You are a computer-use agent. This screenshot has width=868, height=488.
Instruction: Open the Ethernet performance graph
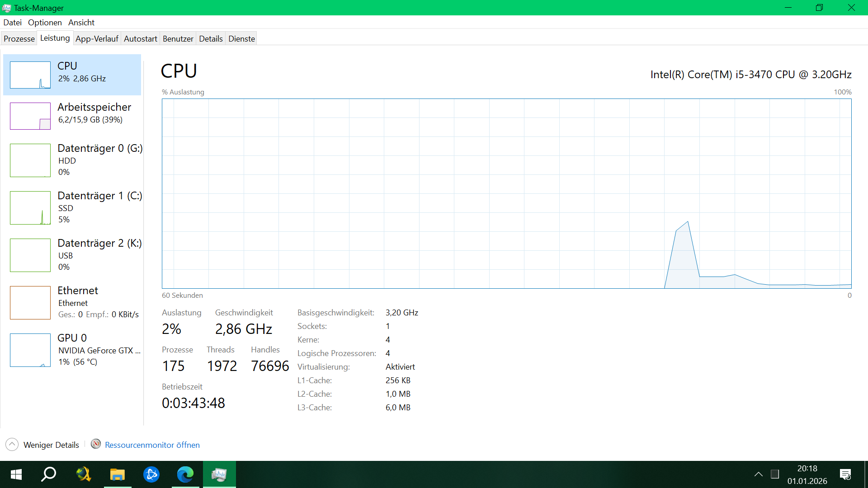pos(30,303)
